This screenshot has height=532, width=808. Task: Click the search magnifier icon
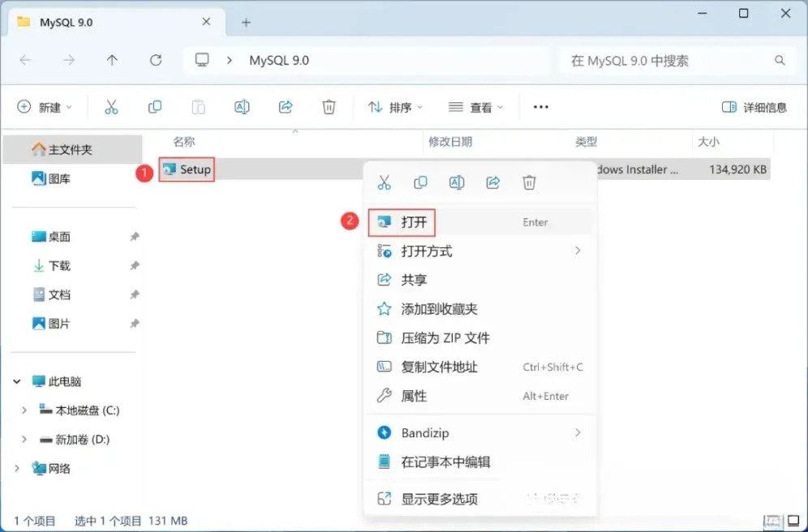tap(780, 61)
